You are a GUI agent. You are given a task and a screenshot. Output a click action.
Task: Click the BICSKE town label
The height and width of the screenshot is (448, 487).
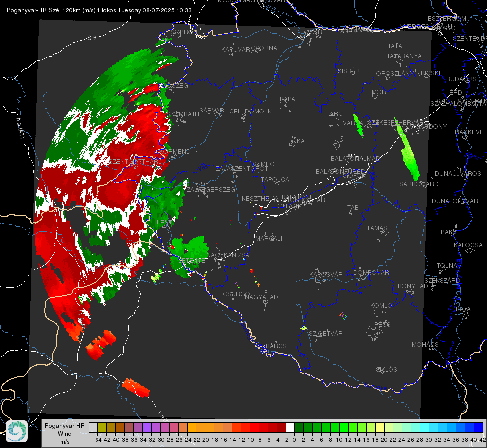432,73
